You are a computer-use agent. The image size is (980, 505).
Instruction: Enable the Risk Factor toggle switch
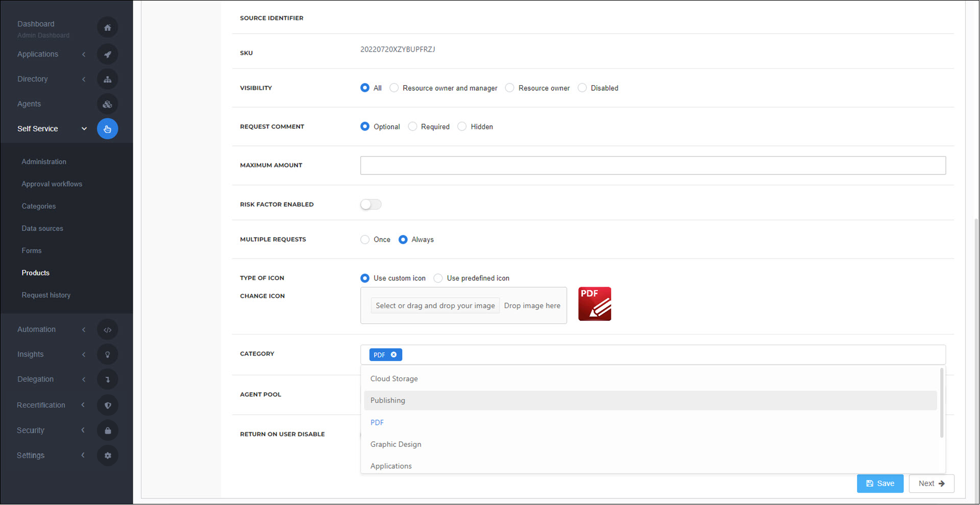coord(371,205)
